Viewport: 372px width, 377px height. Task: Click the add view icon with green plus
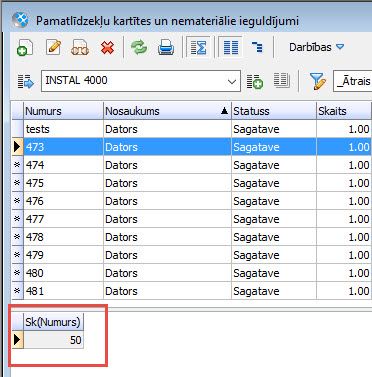255,81
